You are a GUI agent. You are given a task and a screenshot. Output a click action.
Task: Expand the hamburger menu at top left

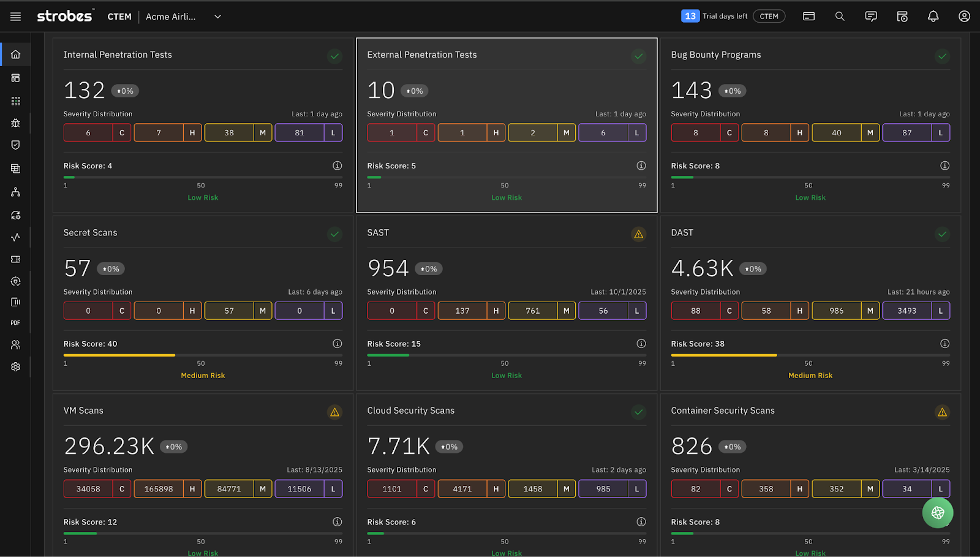click(x=15, y=16)
